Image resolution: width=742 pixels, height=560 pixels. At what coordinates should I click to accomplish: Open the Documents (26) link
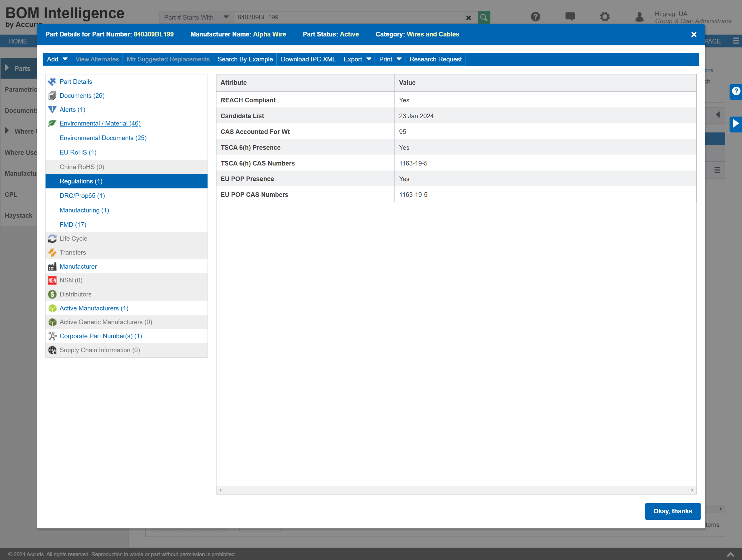point(82,96)
